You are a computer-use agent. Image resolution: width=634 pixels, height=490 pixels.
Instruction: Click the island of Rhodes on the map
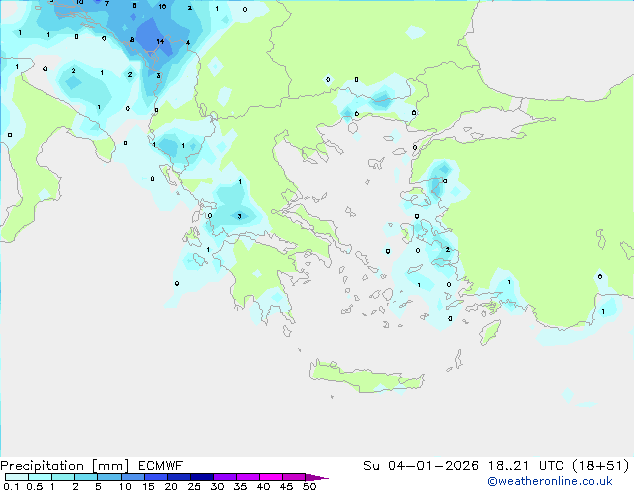pos(490,332)
